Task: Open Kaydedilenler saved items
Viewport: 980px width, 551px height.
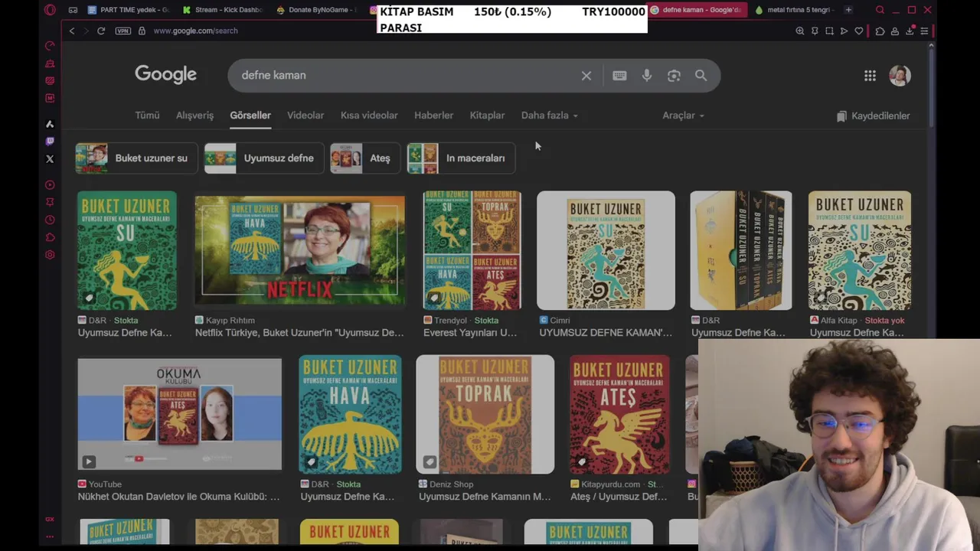Action: click(873, 116)
